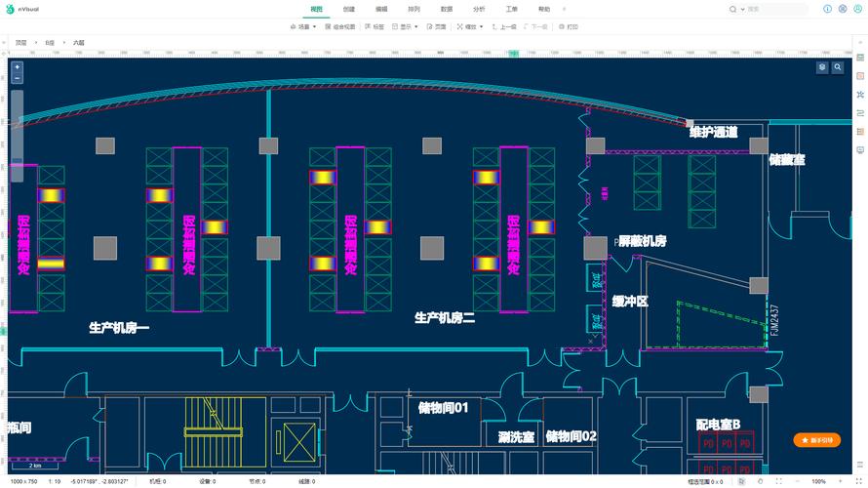Select the 储藏室 room label
Image resolution: width=868 pixels, height=488 pixels.
[787, 159]
